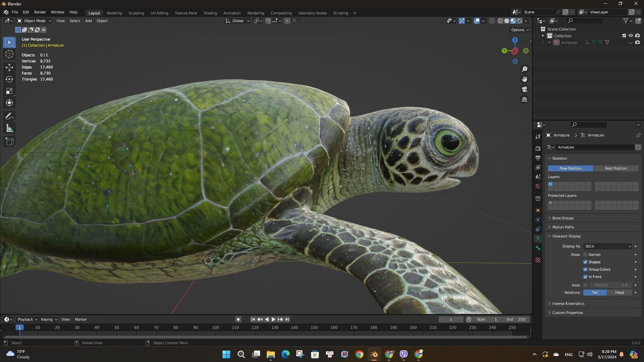Screen dimensions: 644x362
Task: Click the outliner search field
Action: [584, 21]
